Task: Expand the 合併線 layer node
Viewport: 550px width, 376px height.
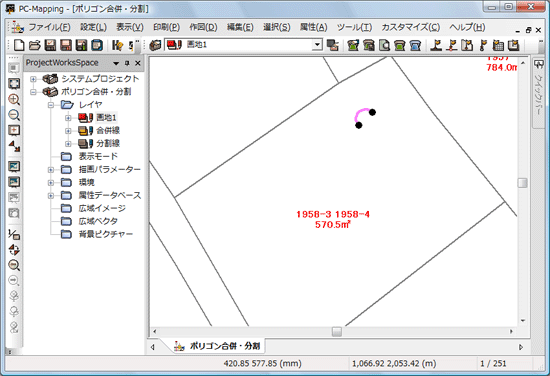Action: coord(68,131)
